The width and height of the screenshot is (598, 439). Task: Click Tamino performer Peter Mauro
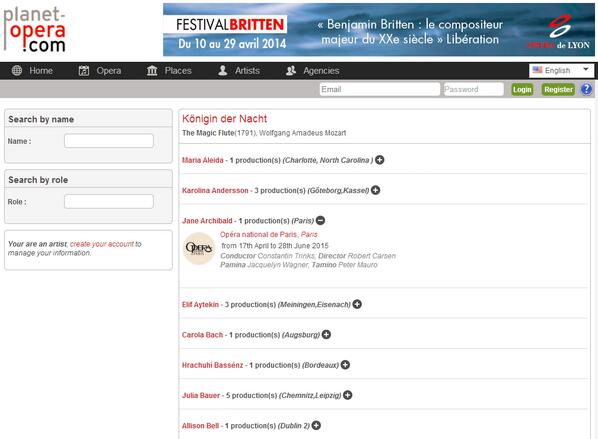coord(358,265)
